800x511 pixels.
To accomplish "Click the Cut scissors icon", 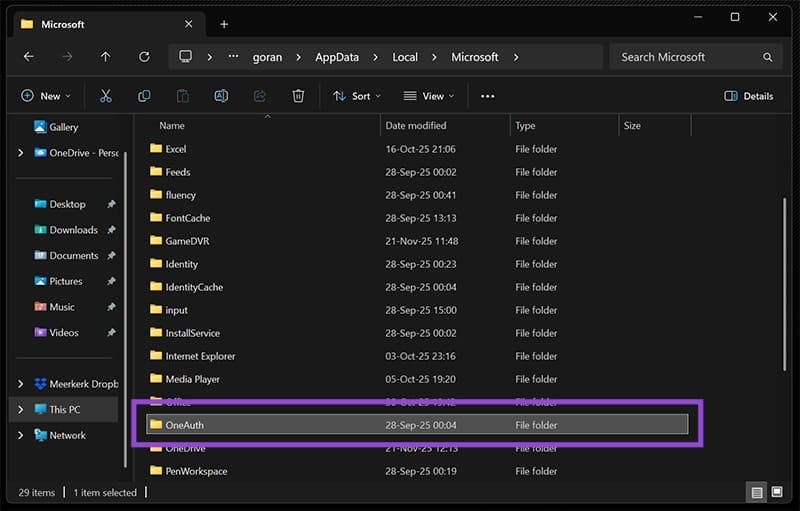I will (106, 96).
